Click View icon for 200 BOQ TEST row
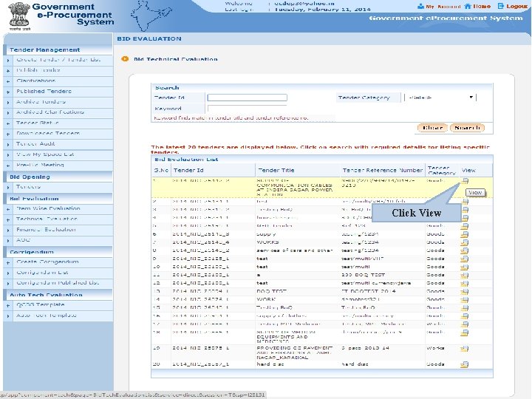 [465, 275]
